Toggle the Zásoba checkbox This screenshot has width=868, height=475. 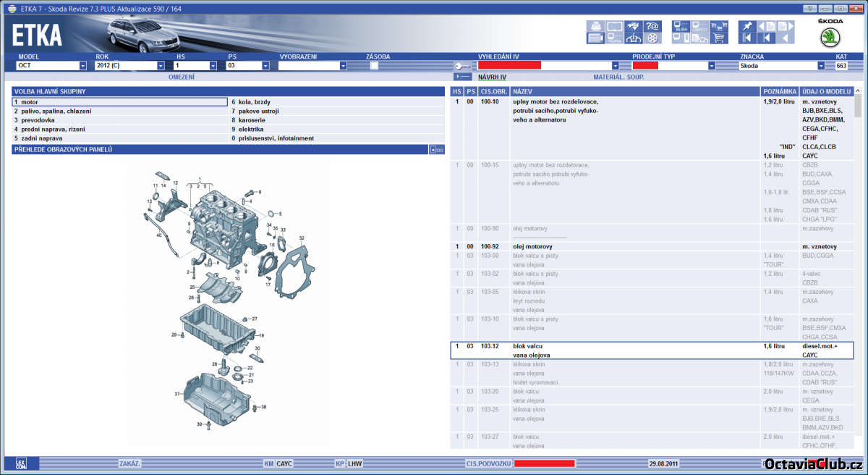[x=374, y=65]
